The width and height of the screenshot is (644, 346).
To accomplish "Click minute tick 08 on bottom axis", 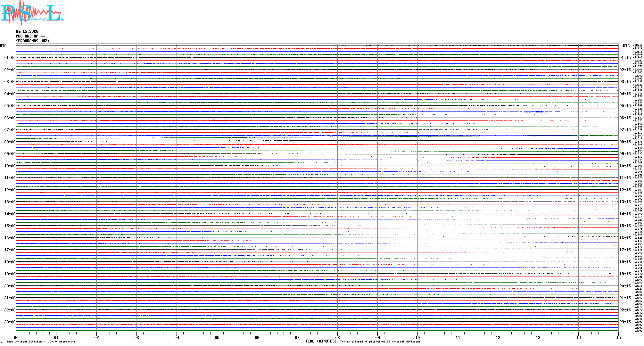I will tap(337, 337).
